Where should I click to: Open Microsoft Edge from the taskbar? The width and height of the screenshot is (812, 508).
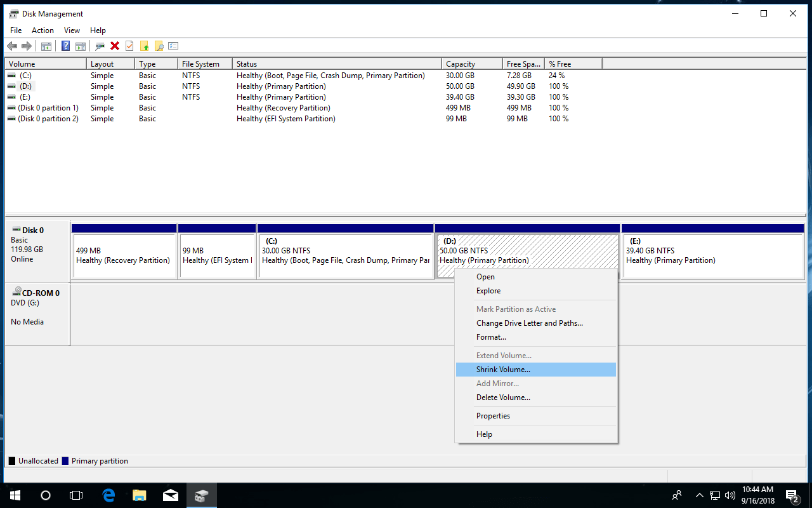[108, 495]
